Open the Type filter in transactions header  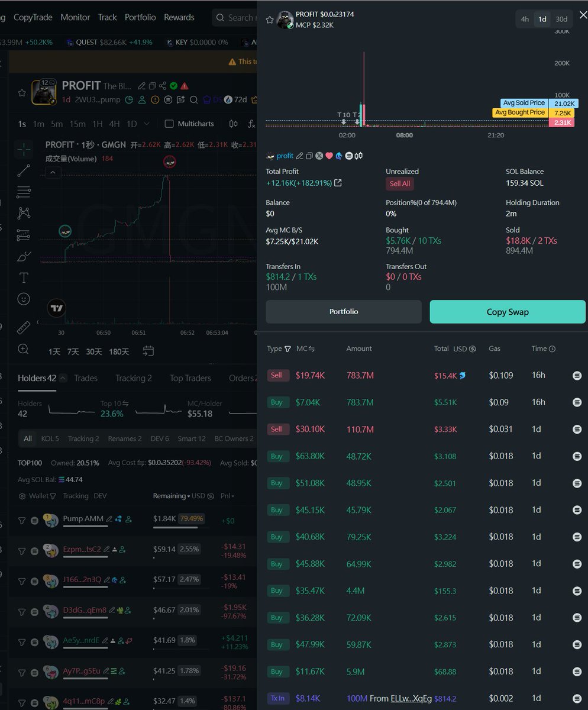pos(287,349)
